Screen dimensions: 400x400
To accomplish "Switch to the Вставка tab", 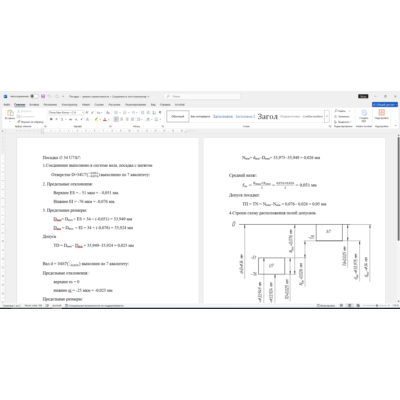I will pos(34,105).
